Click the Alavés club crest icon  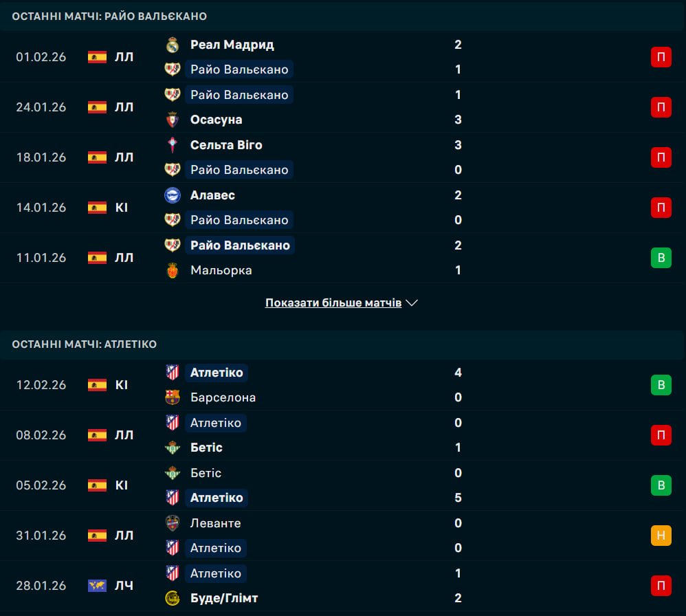[172, 195]
